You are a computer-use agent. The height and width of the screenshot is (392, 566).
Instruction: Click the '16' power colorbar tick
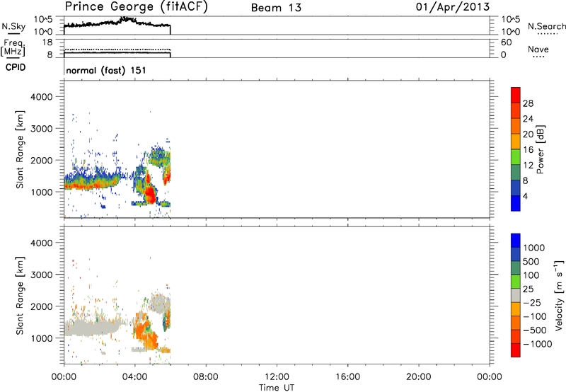coord(528,150)
